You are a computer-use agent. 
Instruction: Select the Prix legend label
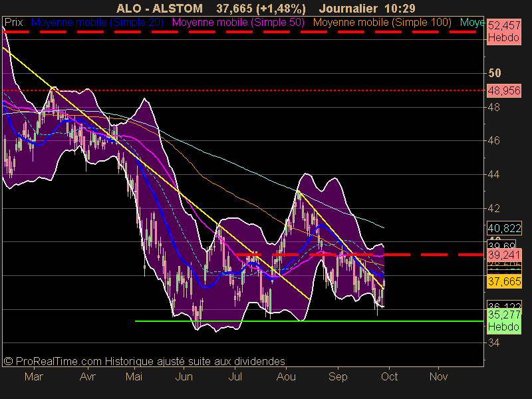(x=13, y=23)
